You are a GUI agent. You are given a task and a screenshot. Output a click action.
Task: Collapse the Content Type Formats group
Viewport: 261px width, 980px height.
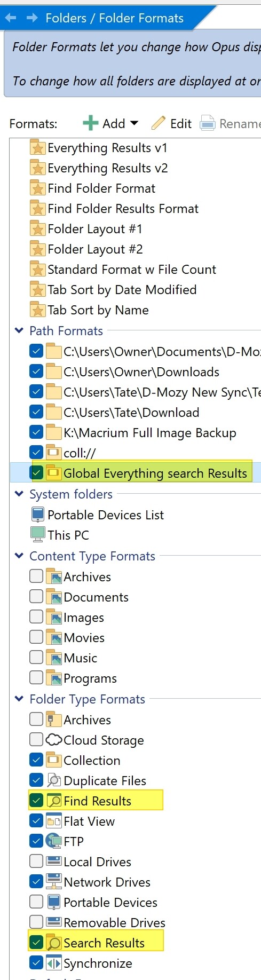coord(19,556)
